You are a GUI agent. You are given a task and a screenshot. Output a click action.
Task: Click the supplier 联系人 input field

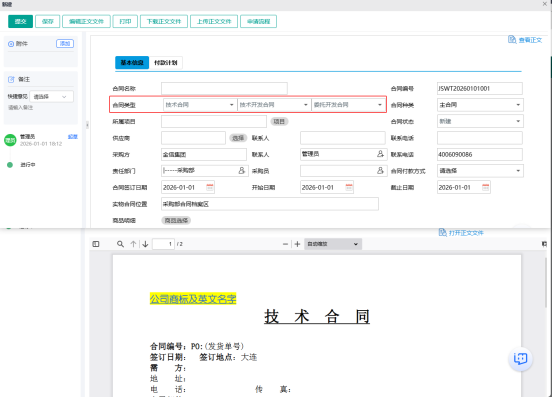[343, 138]
